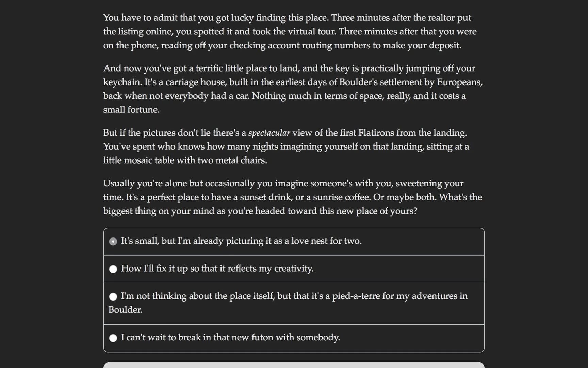
Task: Click the currently selected radio button
Action: (113, 241)
